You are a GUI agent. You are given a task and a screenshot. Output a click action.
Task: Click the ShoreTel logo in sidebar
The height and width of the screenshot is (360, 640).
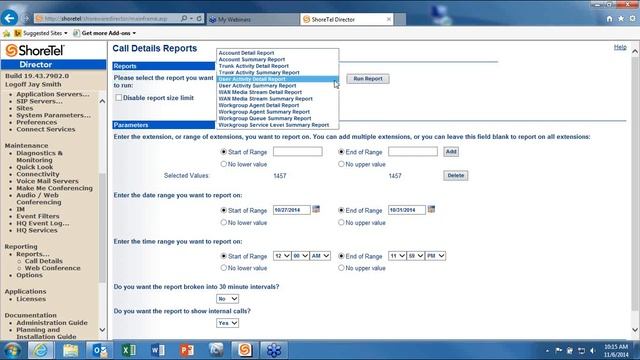pyautogui.click(x=35, y=51)
